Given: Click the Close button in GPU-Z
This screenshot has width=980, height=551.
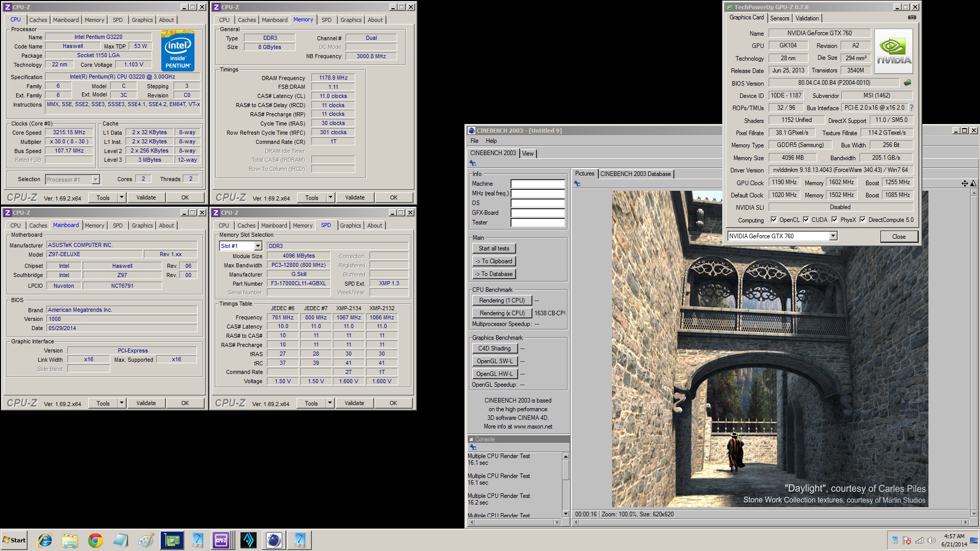Looking at the screenshot, I should 899,237.
